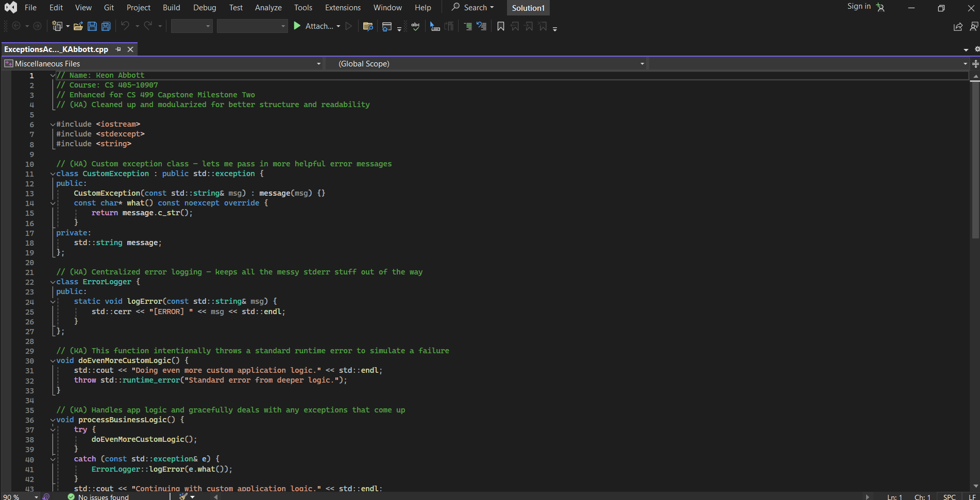The image size is (980, 500).
Task: Click the Share icon at top right
Action: click(x=958, y=27)
